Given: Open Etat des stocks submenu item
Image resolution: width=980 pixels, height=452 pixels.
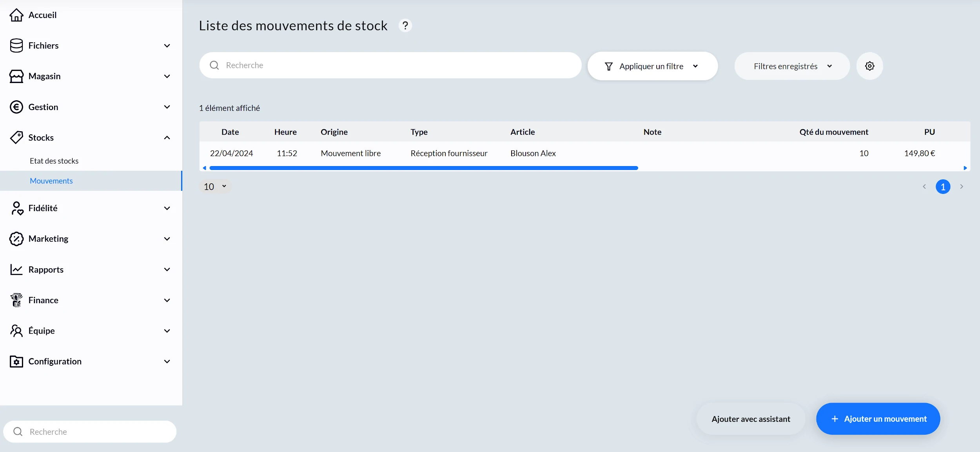Looking at the screenshot, I should coord(54,161).
